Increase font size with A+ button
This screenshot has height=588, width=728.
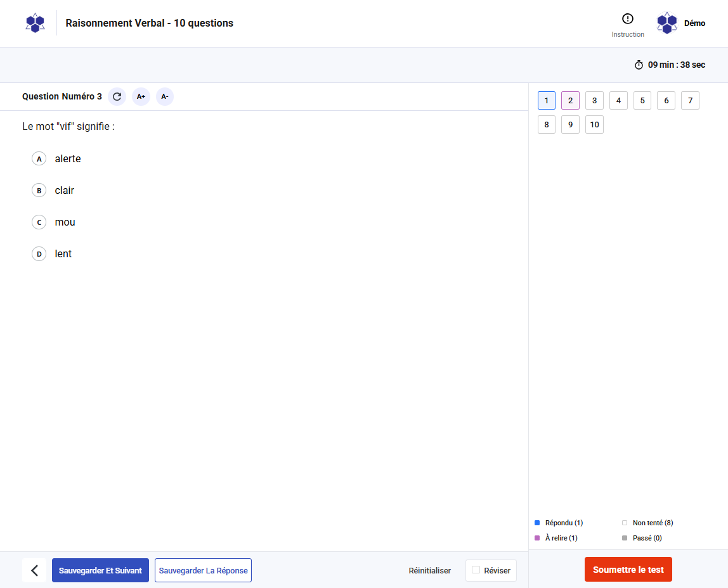click(141, 97)
